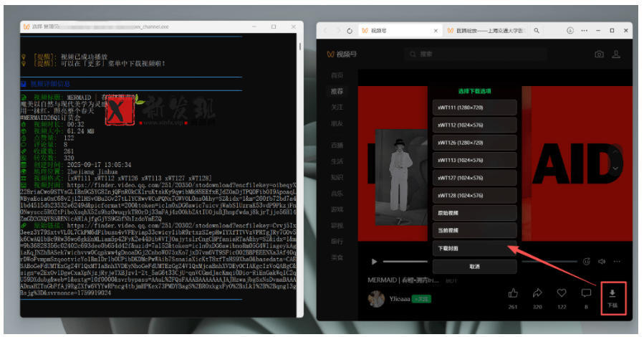Screen dimensions: 644x337
Task: Open browser downloads icon
Action: pos(570,31)
